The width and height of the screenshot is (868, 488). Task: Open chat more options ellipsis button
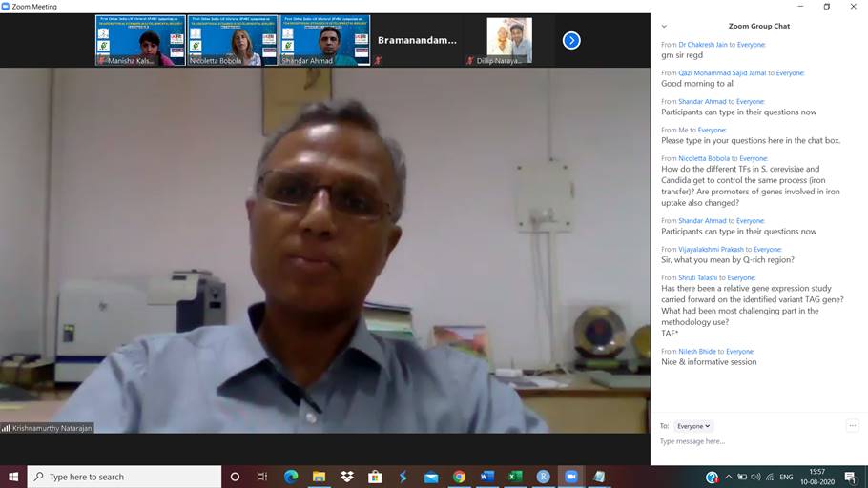pyautogui.click(x=852, y=426)
